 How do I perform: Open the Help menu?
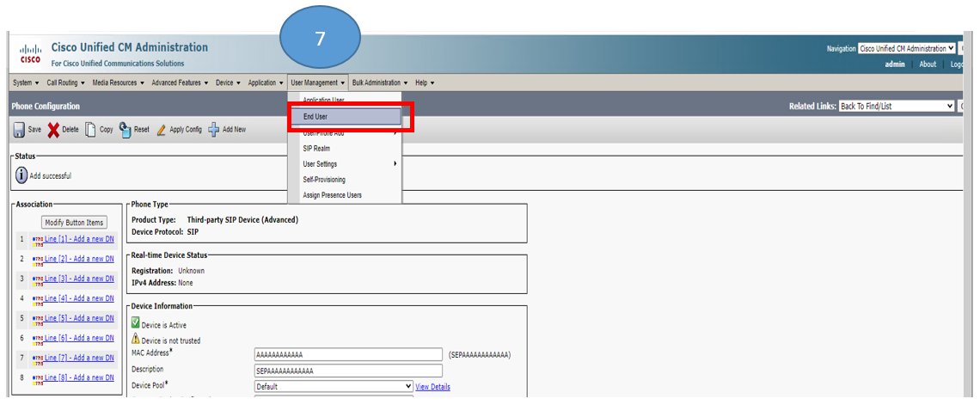coord(425,83)
